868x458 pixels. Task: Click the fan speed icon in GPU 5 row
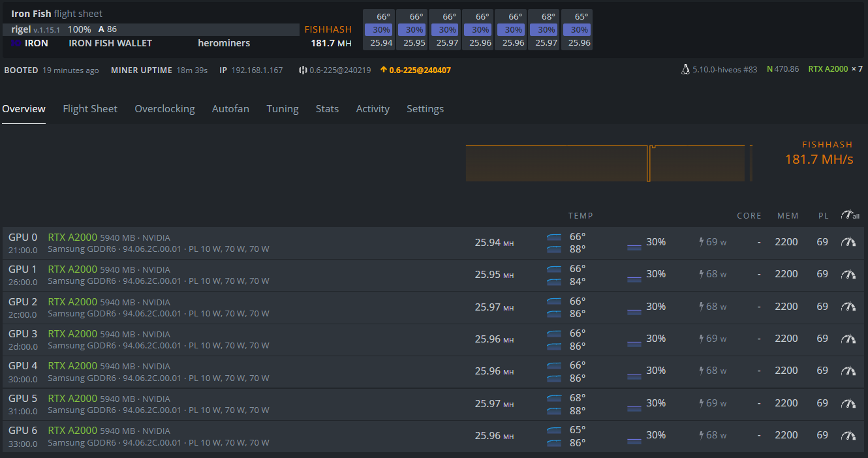coord(634,408)
